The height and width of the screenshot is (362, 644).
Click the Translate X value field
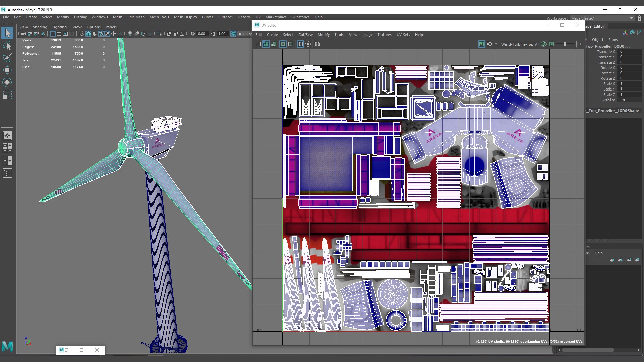click(x=630, y=52)
